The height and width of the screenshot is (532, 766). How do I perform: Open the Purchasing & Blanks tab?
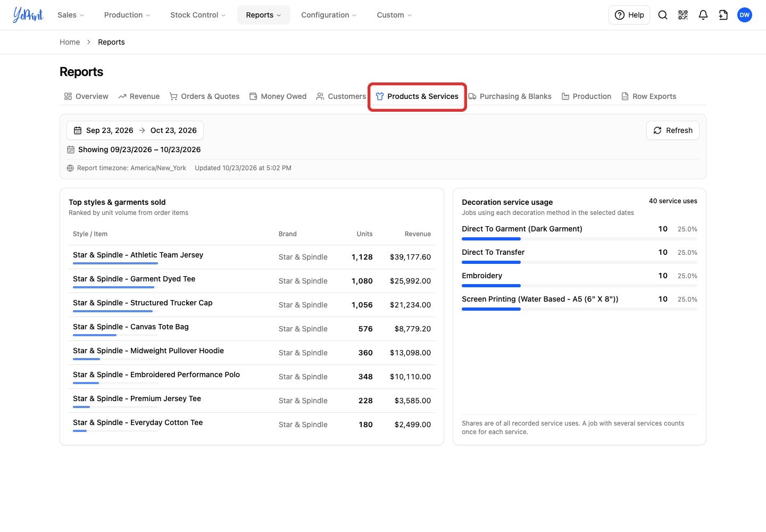[510, 96]
